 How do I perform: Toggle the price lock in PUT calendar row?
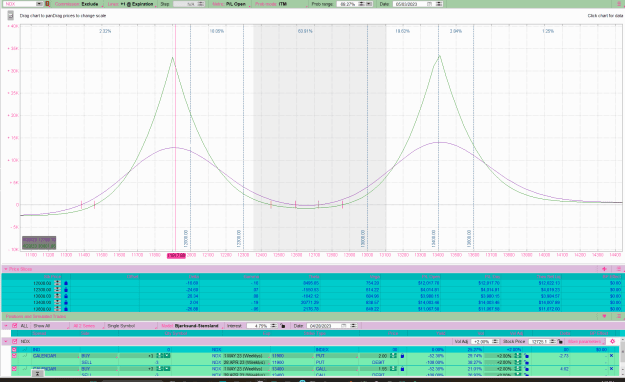(x=402, y=356)
